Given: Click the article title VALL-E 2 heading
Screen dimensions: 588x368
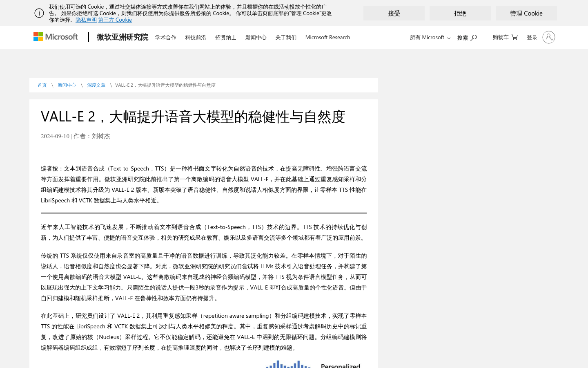Looking at the screenshot, I should 193,117.
